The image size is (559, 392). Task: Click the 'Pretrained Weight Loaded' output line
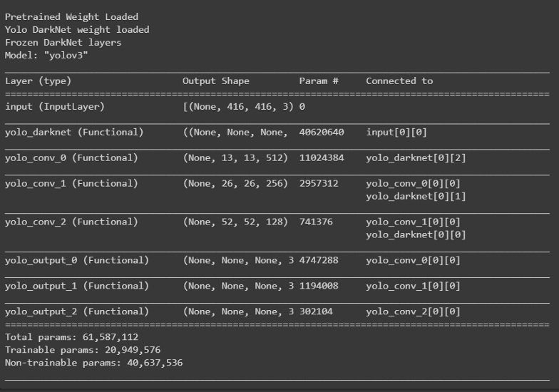click(71, 17)
